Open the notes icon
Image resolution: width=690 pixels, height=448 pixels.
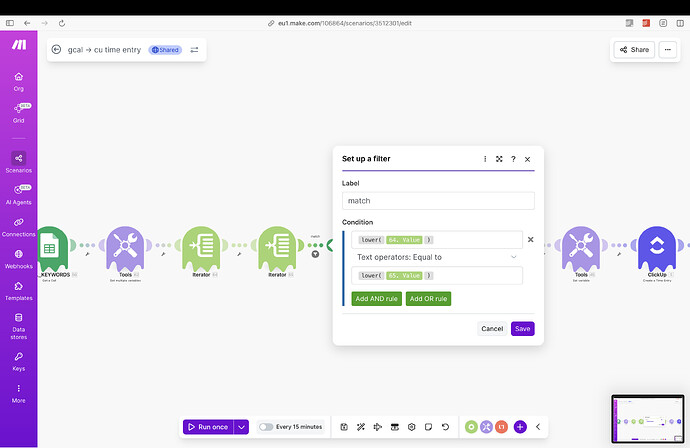[x=428, y=427]
